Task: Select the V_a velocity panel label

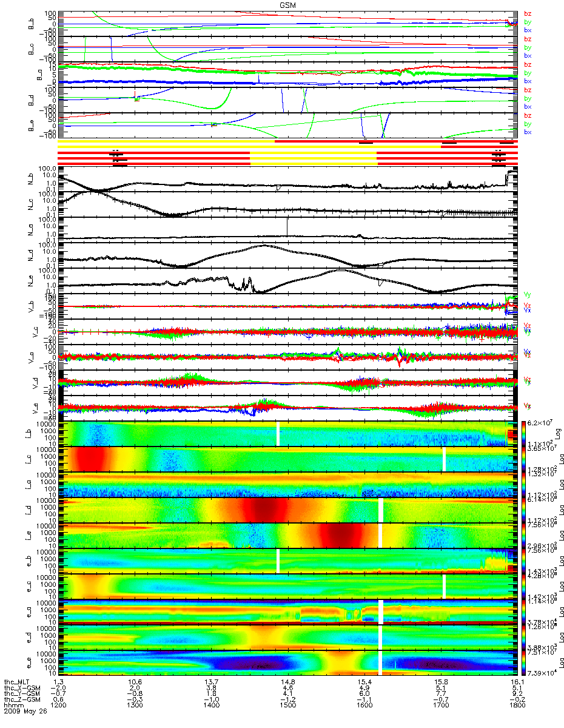Action: [32, 357]
